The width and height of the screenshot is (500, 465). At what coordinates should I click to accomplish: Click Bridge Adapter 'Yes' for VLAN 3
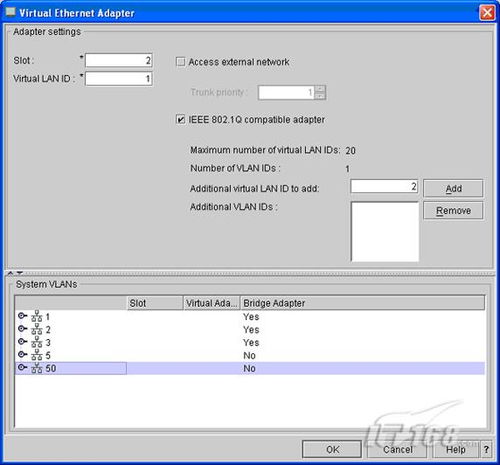click(251, 342)
